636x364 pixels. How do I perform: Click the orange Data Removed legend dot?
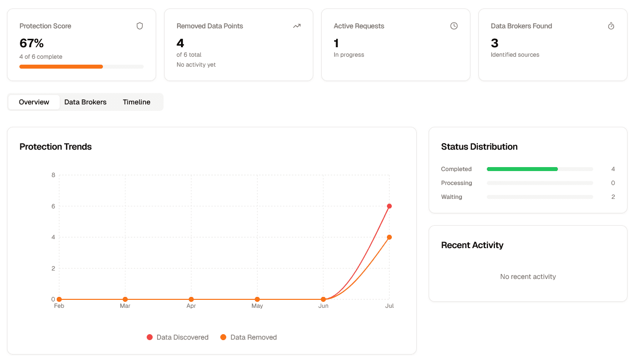point(223,337)
